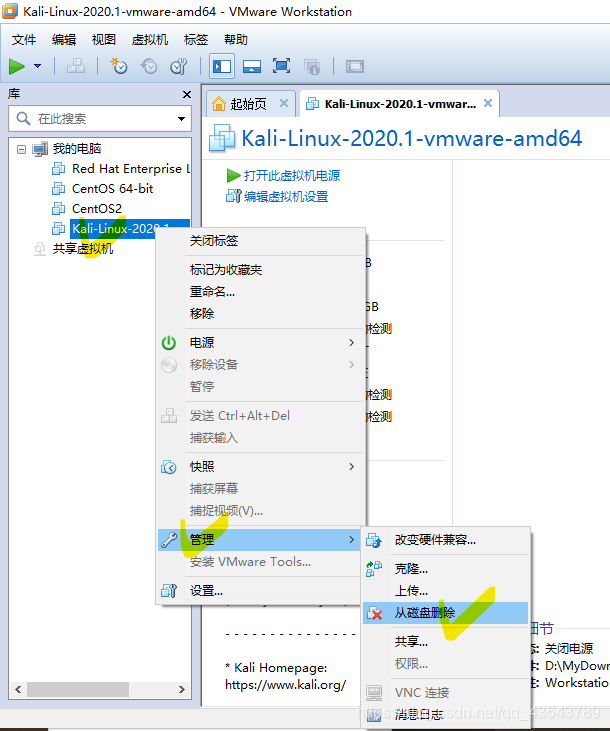Take a snapshot with the snapshot toolbar icon
This screenshot has height=731, width=610.
[x=118, y=66]
